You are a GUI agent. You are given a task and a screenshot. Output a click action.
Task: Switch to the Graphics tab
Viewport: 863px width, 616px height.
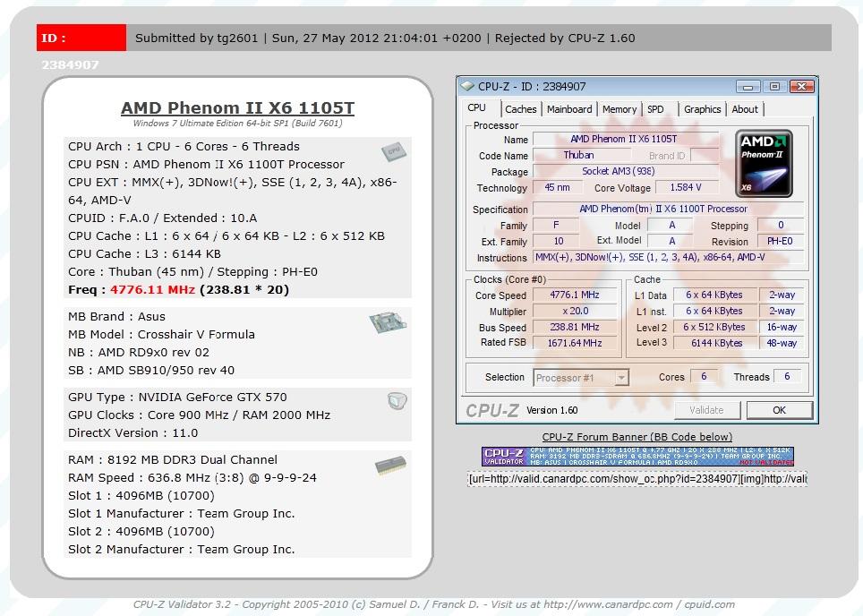pos(702,109)
